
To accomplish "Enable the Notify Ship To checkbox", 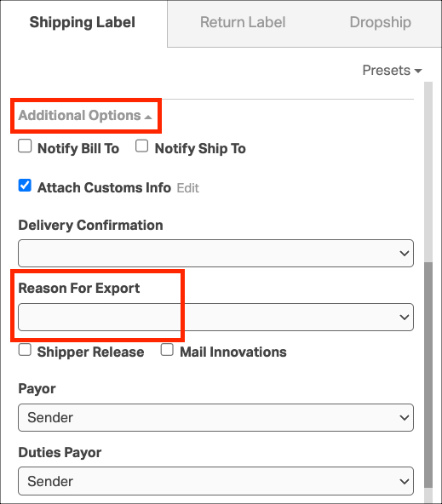I will [141, 146].
